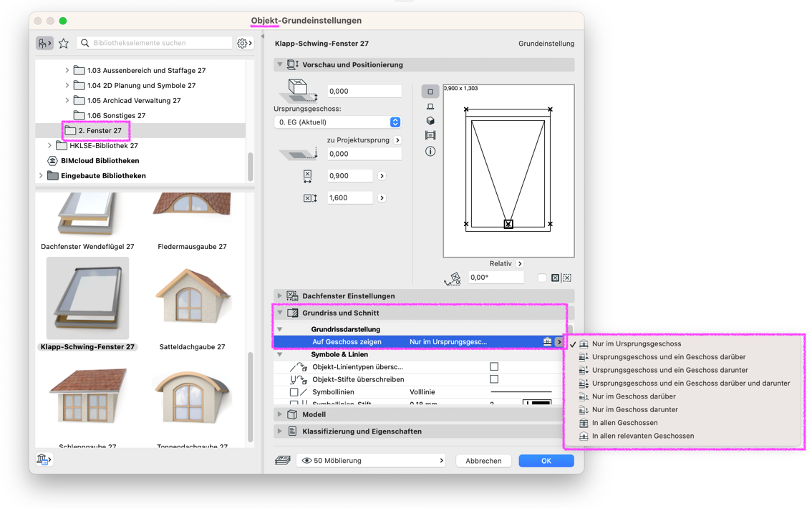Show object info with the info icon

click(430, 152)
